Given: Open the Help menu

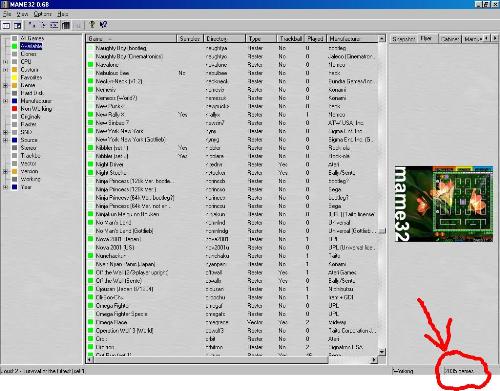Looking at the screenshot, I should 63,14.
